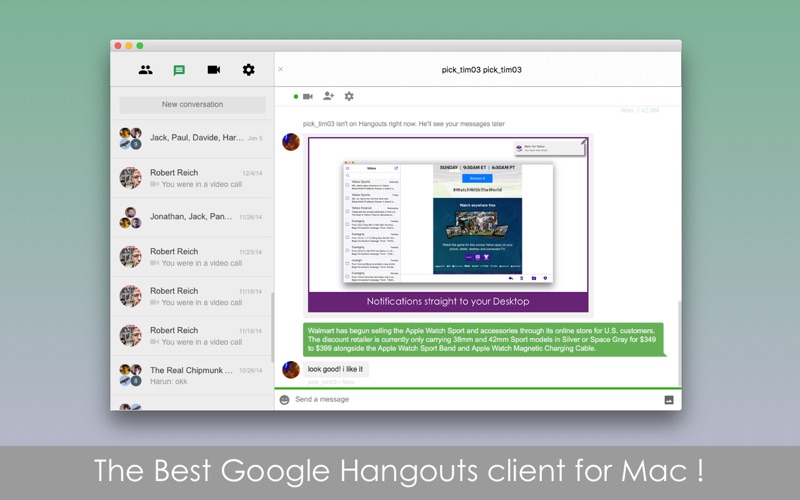The image size is (800, 500).
Task: Click the avatar next to 'look good! i like it'
Action: pyautogui.click(x=291, y=370)
